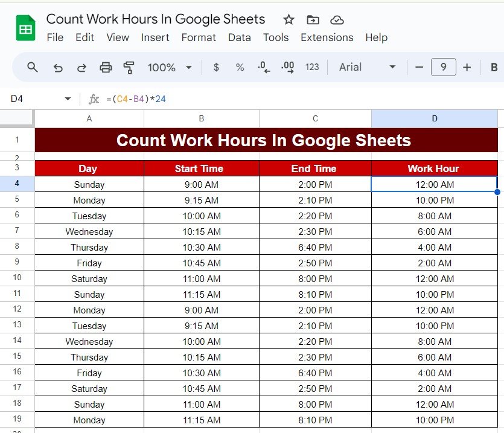Open the Extensions menu

coord(327,37)
